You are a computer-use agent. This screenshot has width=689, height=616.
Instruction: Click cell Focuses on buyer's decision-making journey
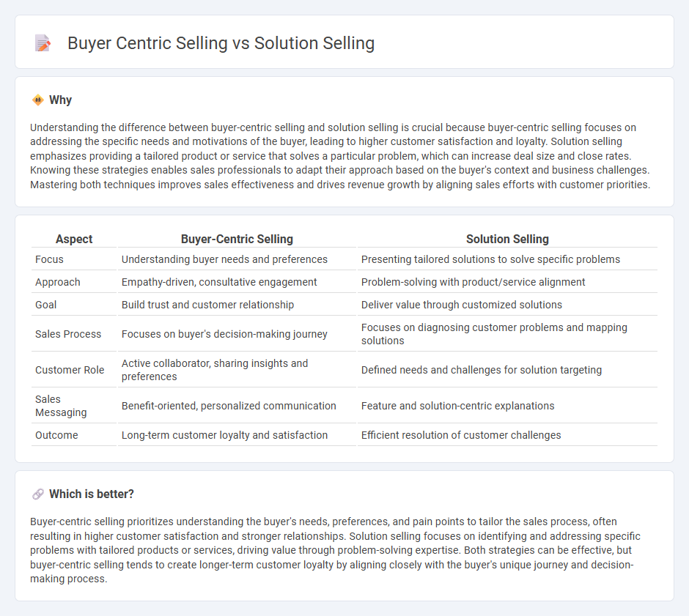tap(237, 334)
